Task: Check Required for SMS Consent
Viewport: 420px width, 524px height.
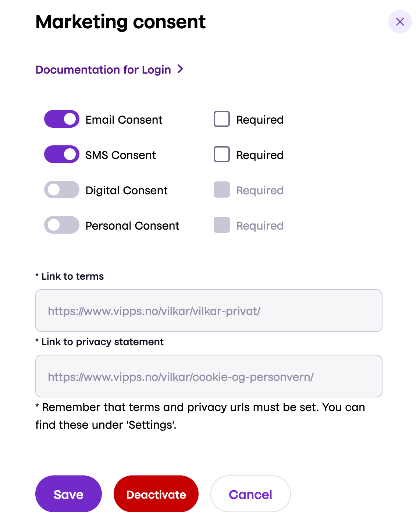Action: [221, 154]
